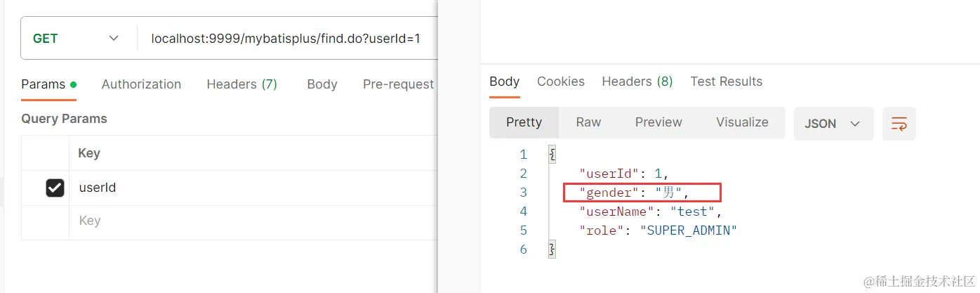Open the request Headers (7) tab
This screenshot has width=980, height=293.
point(241,84)
